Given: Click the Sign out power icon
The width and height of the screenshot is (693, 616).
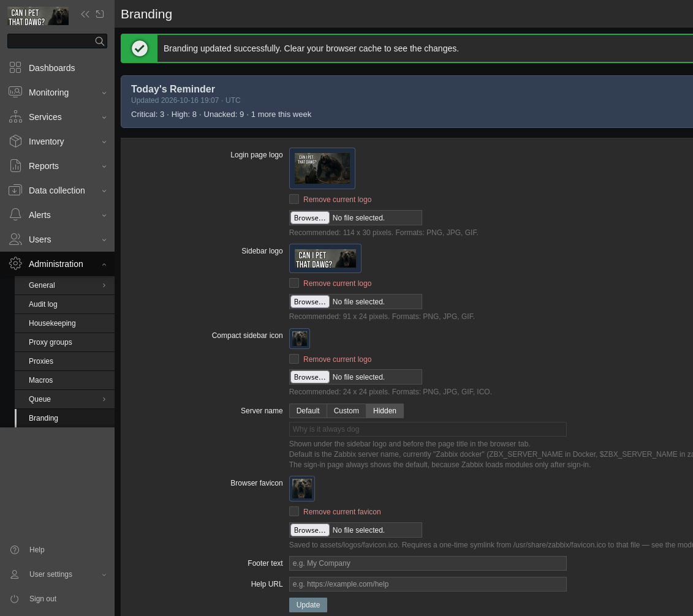Looking at the screenshot, I should [x=15, y=599].
